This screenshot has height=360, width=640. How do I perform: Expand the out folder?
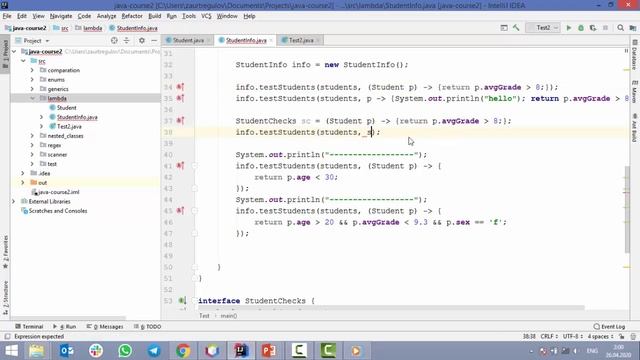coord(23,182)
